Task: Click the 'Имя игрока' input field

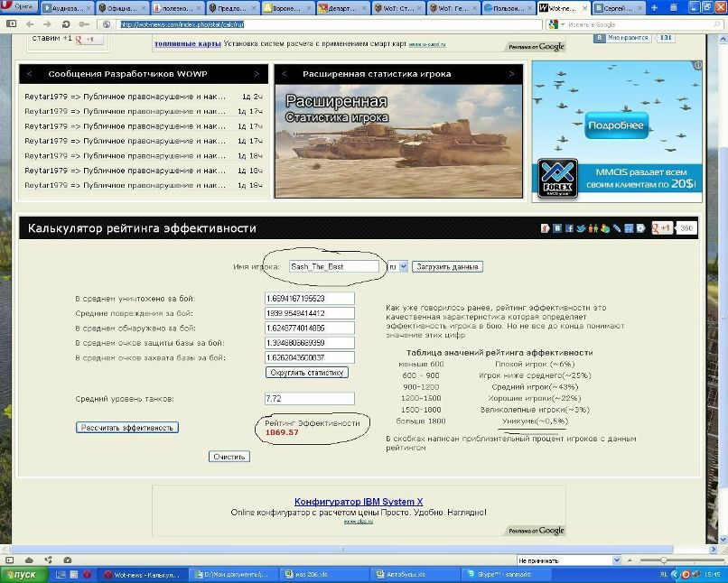Action: (333, 267)
